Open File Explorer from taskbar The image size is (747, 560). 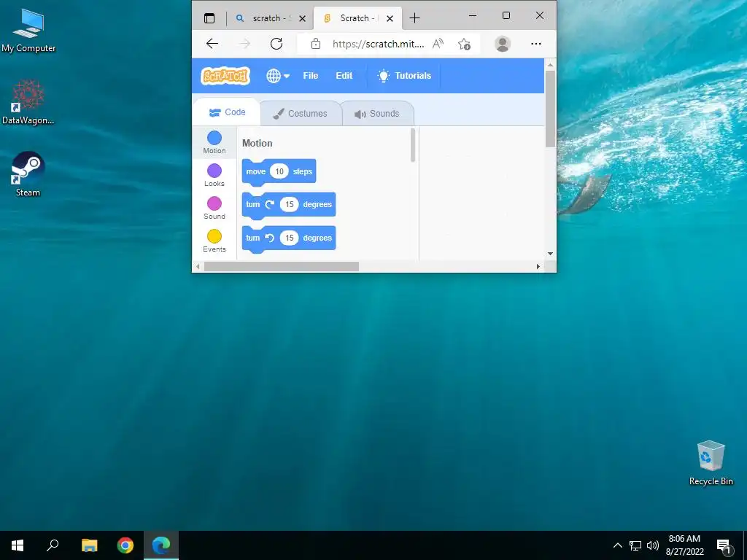coord(89,545)
